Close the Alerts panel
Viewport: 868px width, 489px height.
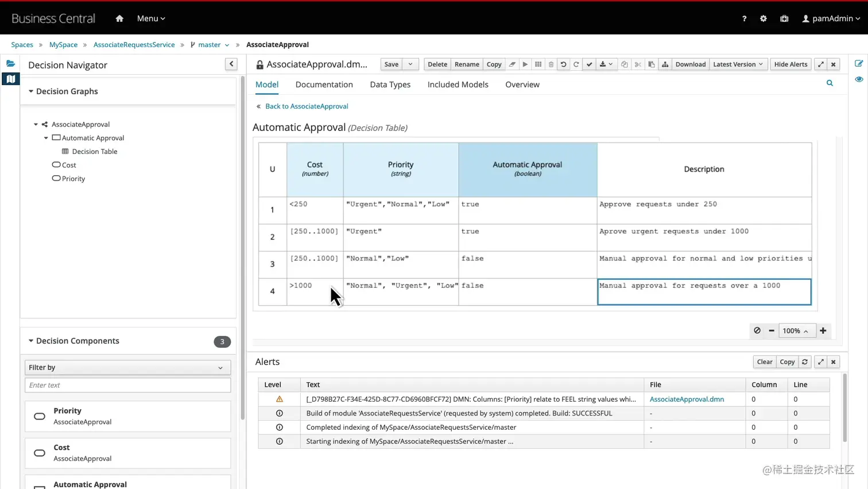[x=834, y=362]
